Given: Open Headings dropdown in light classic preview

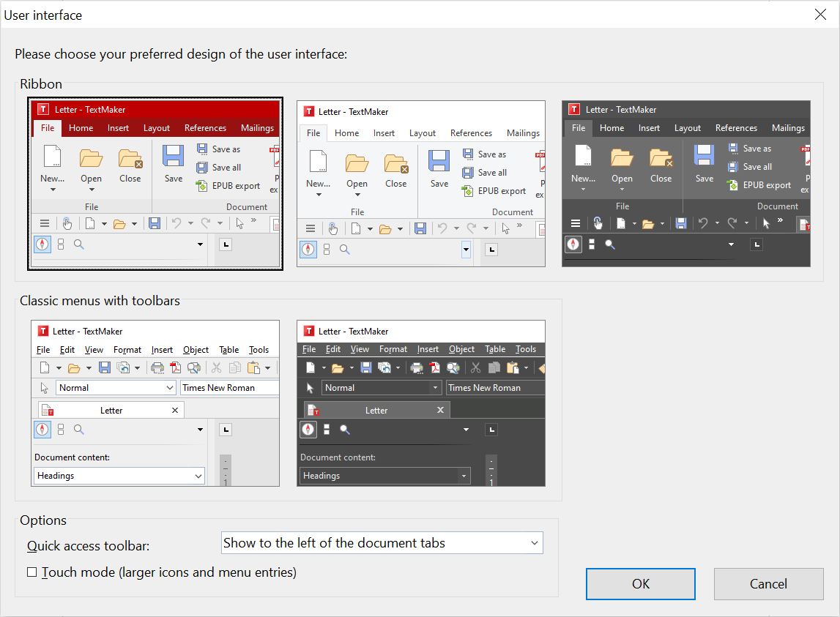Looking at the screenshot, I should [198, 476].
